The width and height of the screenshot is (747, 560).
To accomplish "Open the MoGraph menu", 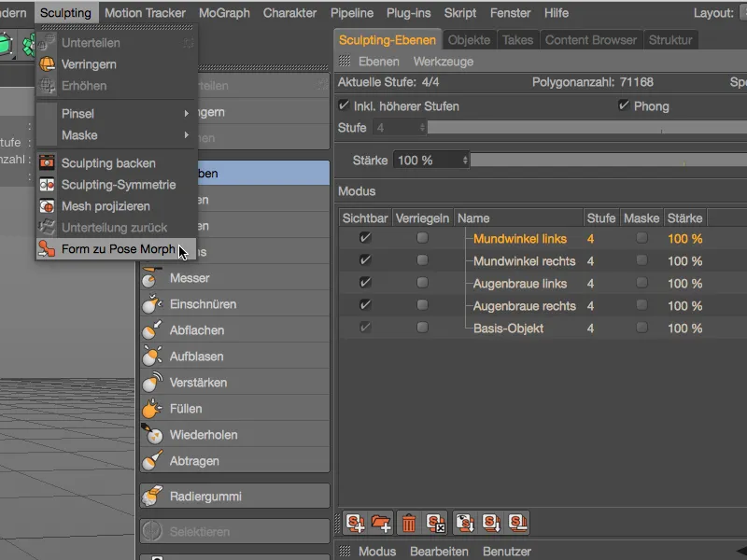I will tap(224, 13).
